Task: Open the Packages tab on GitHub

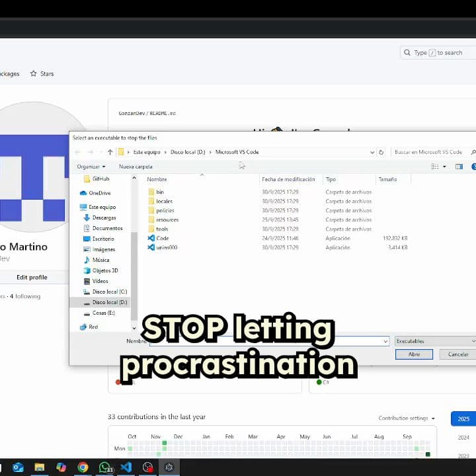Action: point(9,74)
